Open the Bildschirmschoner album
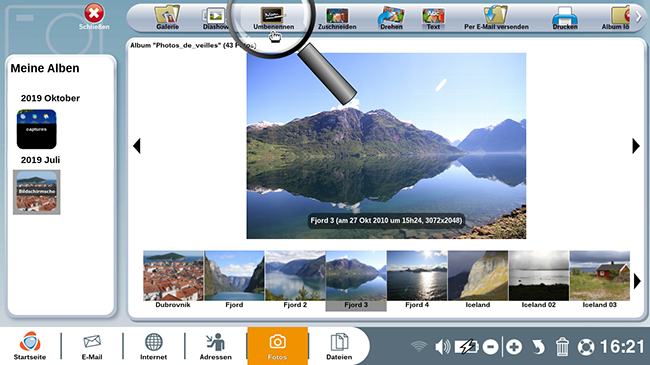Viewport: 650px width, 365px height. click(x=36, y=192)
